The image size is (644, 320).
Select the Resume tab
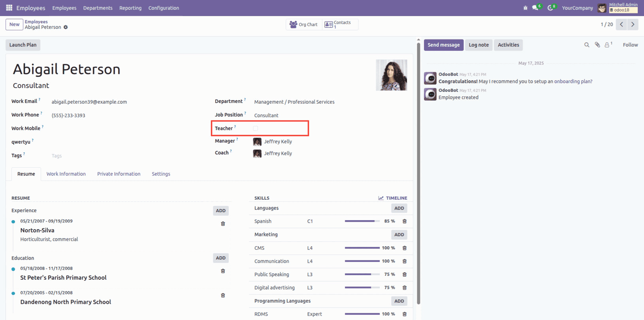click(26, 174)
